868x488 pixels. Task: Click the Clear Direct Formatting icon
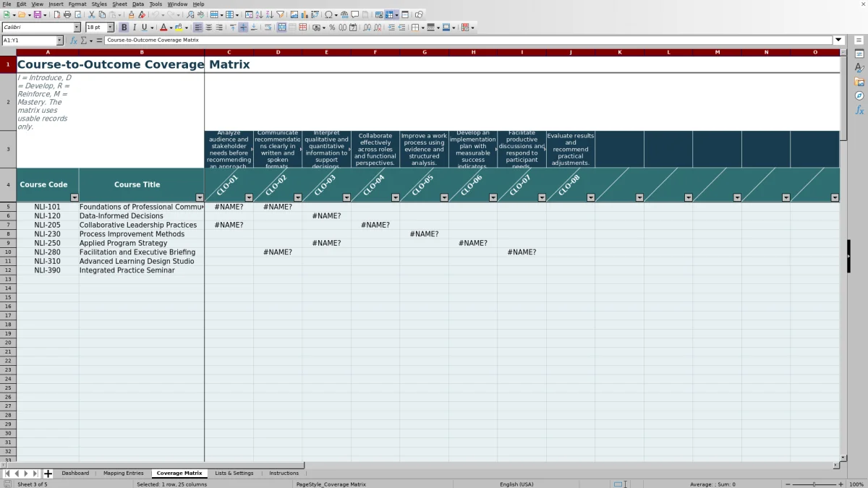pyautogui.click(x=142, y=14)
